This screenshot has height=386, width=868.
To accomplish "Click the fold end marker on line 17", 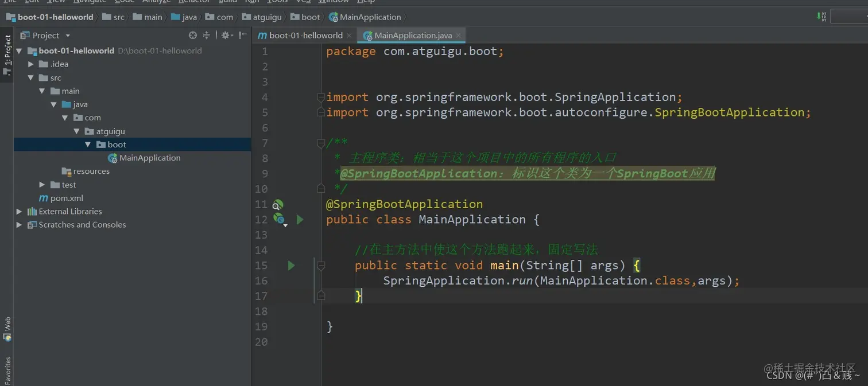I will 321,296.
